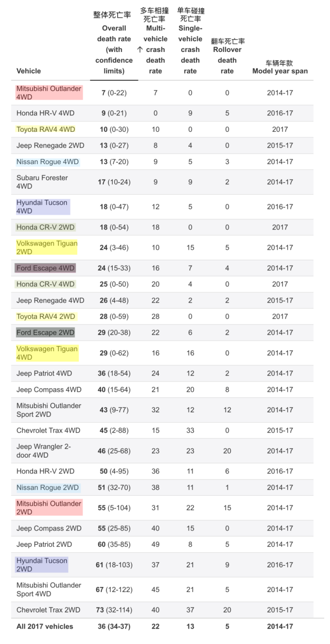Click the Mitsubishi Outlander Sport 4WD name

click(x=49, y=589)
